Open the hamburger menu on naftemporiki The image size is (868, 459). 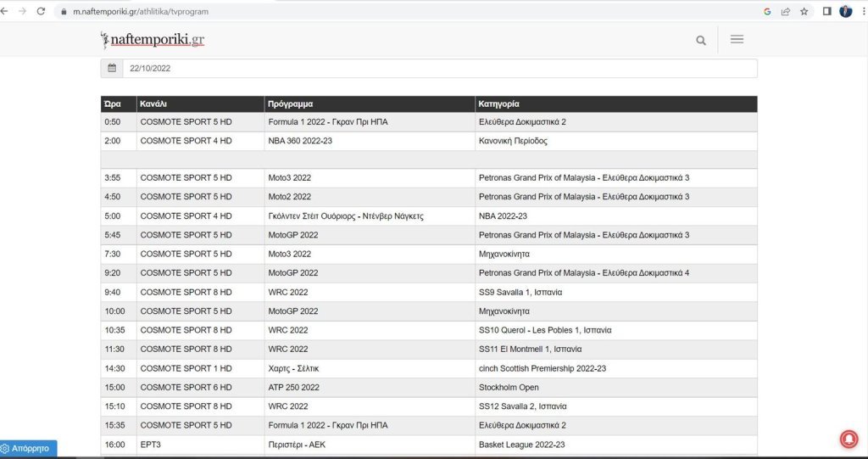tap(737, 39)
